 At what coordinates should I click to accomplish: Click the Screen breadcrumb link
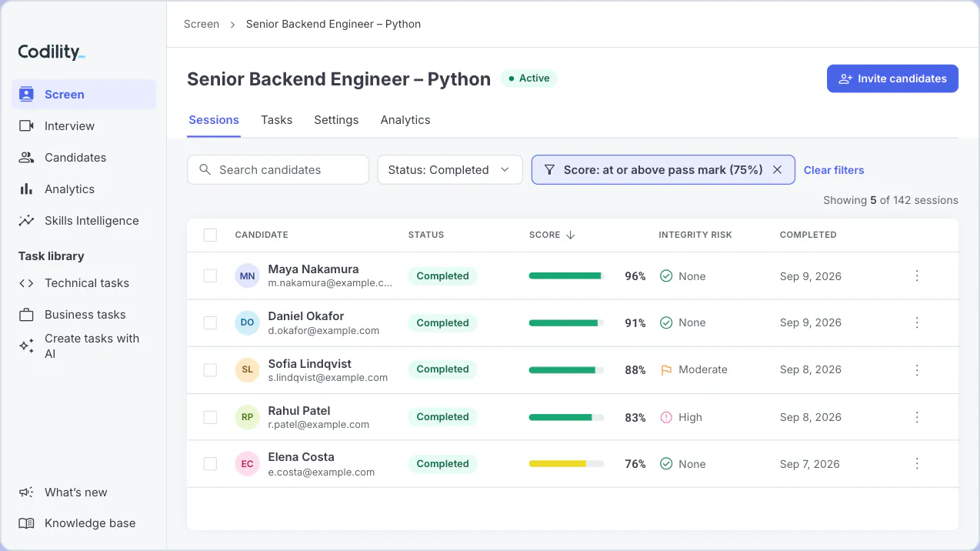(202, 24)
